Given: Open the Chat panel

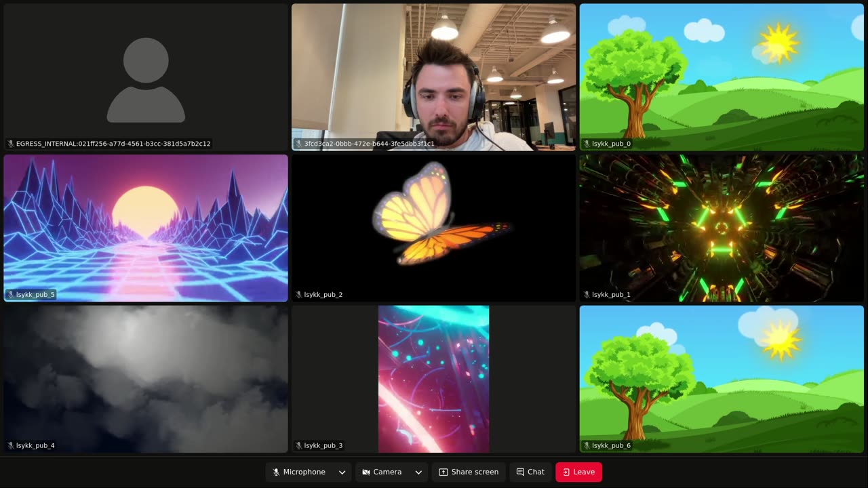Looking at the screenshot, I should pyautogui.click(x=530, y=472).
